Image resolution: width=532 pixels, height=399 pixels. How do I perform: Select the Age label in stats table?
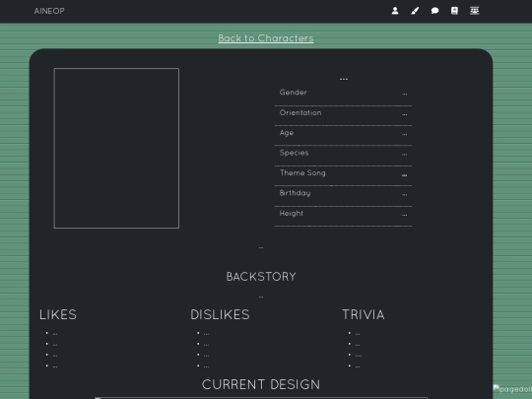pyautogui.click(x=287, y=133)
